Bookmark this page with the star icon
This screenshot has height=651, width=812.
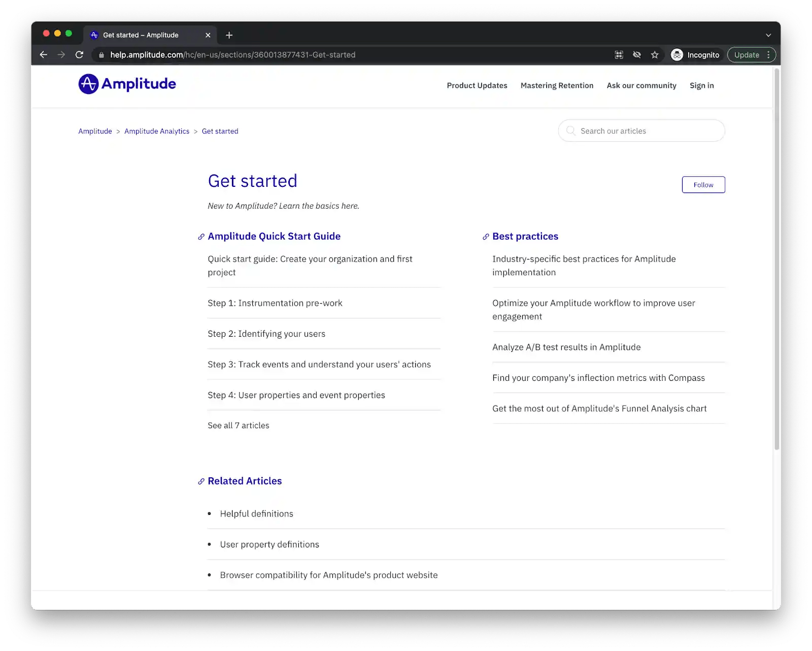(655, 55)
